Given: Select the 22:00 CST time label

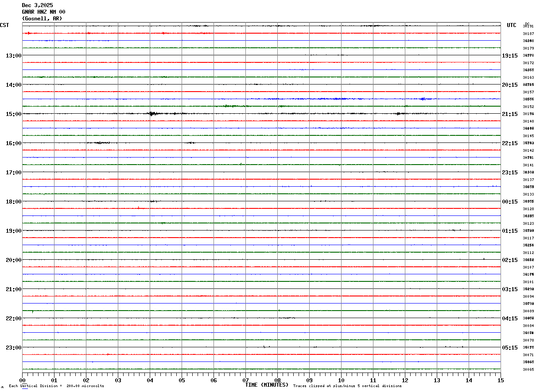Looking at the screenshot, I should [14, 318].
